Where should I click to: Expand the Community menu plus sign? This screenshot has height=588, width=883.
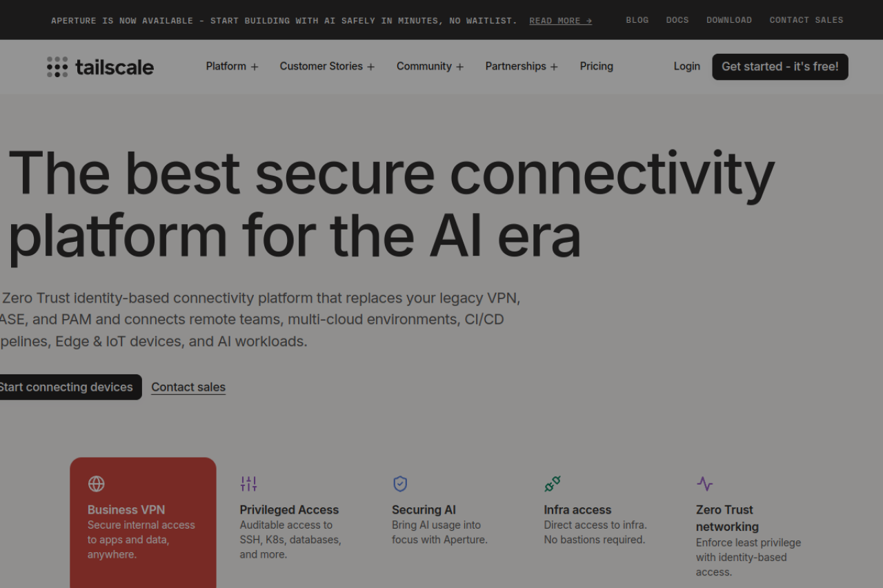[x=459, y=67]
